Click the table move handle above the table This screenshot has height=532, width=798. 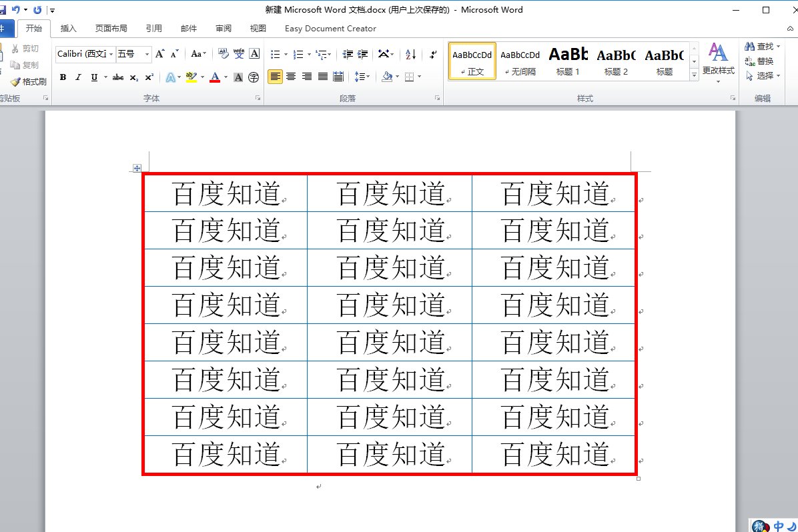point(137,168)
